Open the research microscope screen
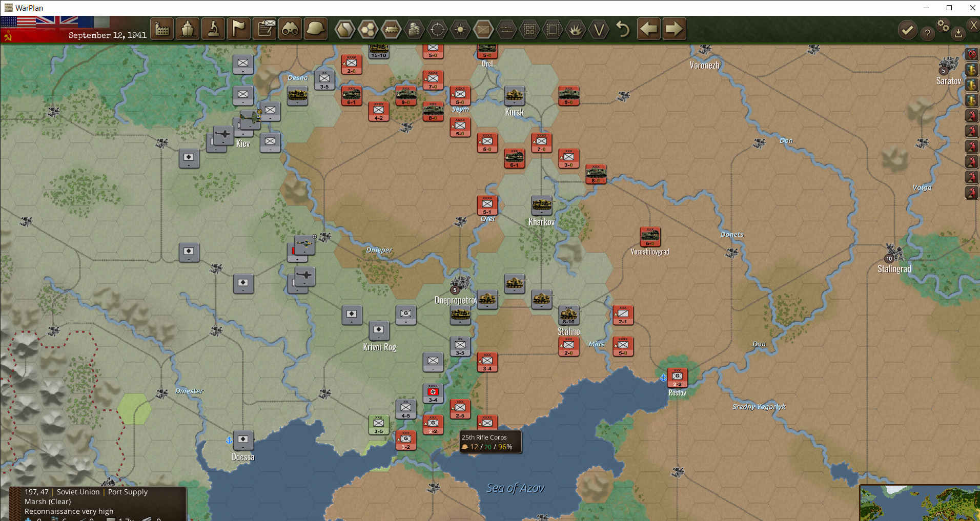 click(213, 29)
